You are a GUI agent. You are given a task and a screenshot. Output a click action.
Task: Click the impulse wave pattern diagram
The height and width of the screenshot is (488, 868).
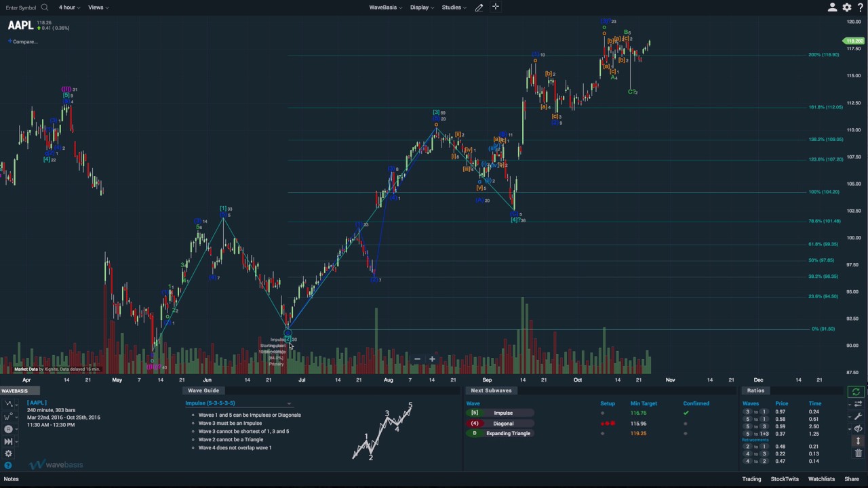click(x=383, y=431)
